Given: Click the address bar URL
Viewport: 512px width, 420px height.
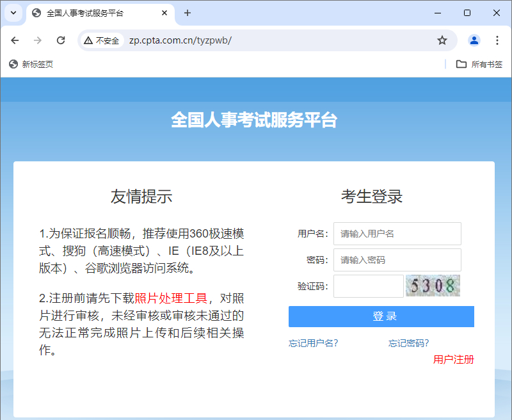Looking at the screenshot, I should 180,40.
